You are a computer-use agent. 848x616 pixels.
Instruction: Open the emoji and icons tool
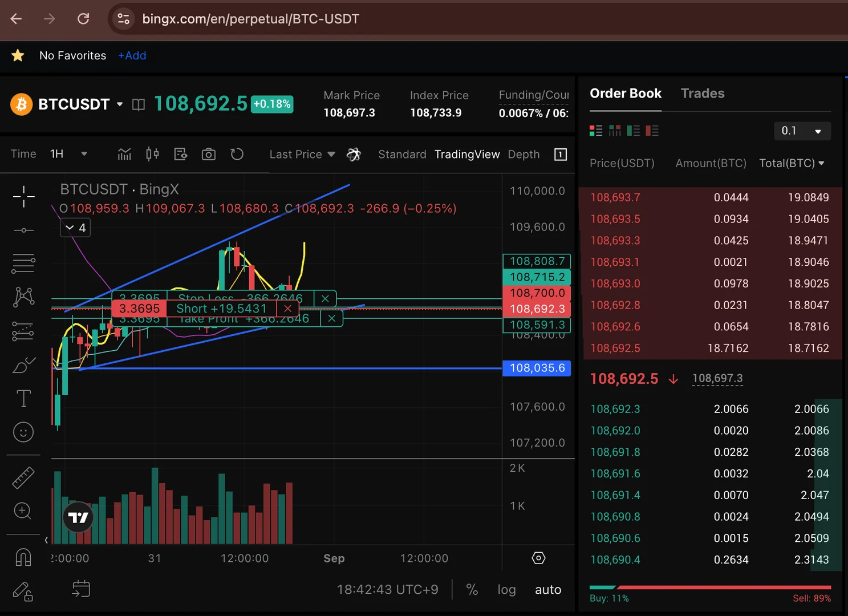[23, 432]
